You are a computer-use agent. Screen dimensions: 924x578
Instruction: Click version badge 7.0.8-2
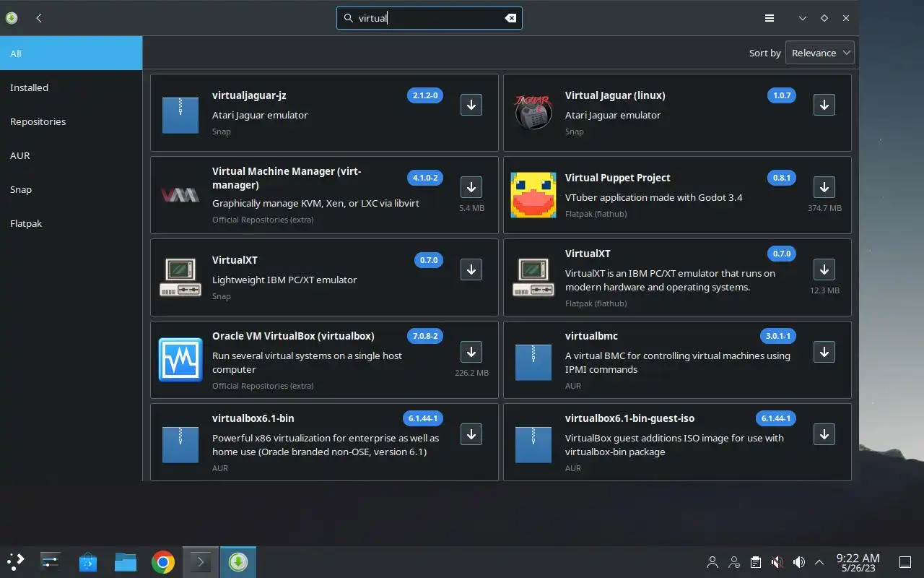click(425, 336)
